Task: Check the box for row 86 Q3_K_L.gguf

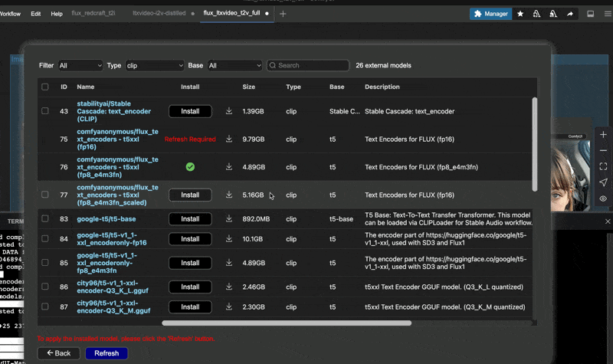Action: (45, 287)
